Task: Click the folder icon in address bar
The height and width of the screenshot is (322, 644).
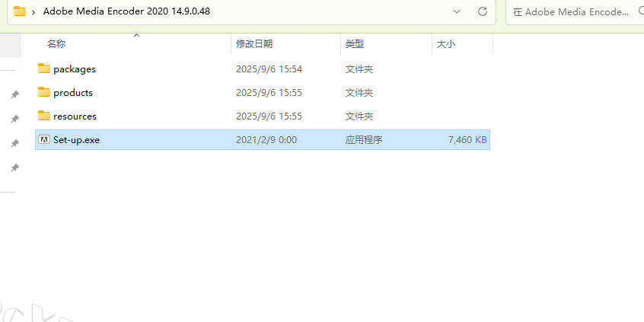Action: [20, 11]
